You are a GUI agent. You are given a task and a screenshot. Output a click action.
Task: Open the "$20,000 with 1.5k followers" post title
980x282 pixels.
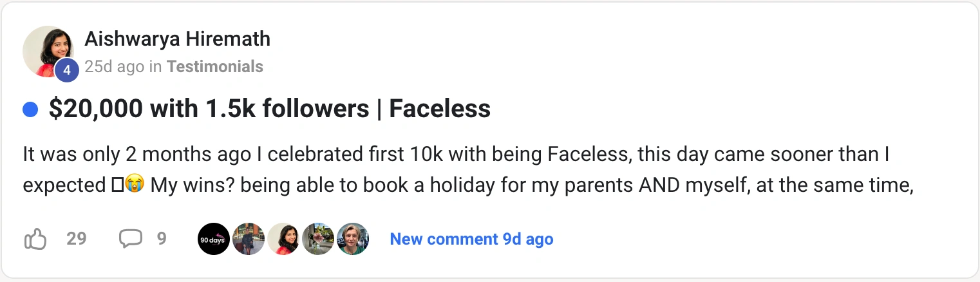tap(269, 109)
